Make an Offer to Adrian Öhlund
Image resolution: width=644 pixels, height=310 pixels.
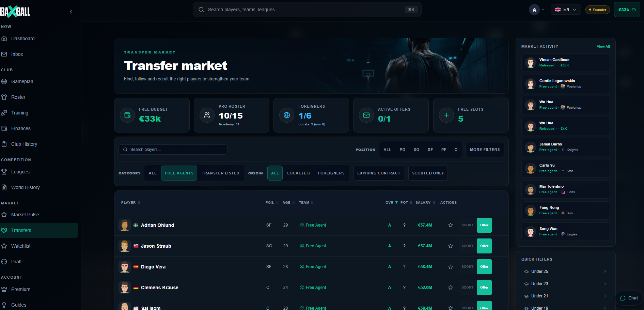pos(484,225)
